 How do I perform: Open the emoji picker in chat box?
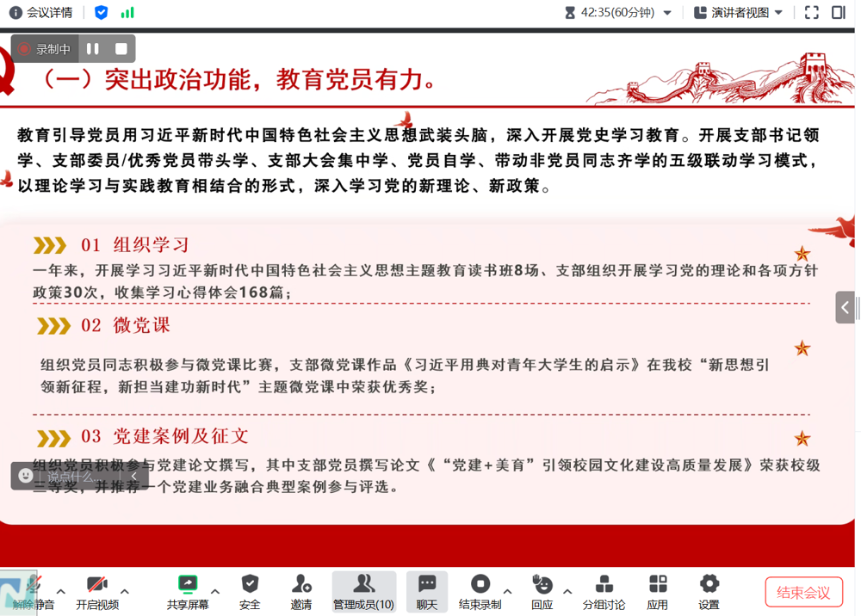point(26,476)
